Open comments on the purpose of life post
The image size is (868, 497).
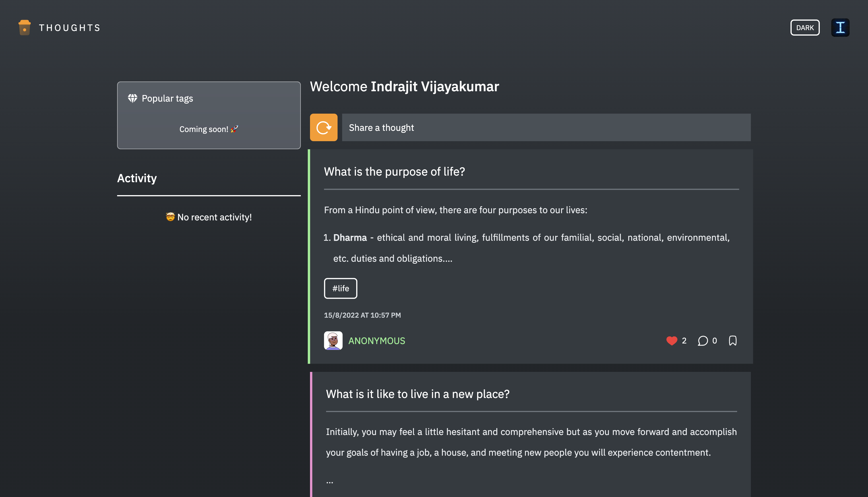(702, 341)
